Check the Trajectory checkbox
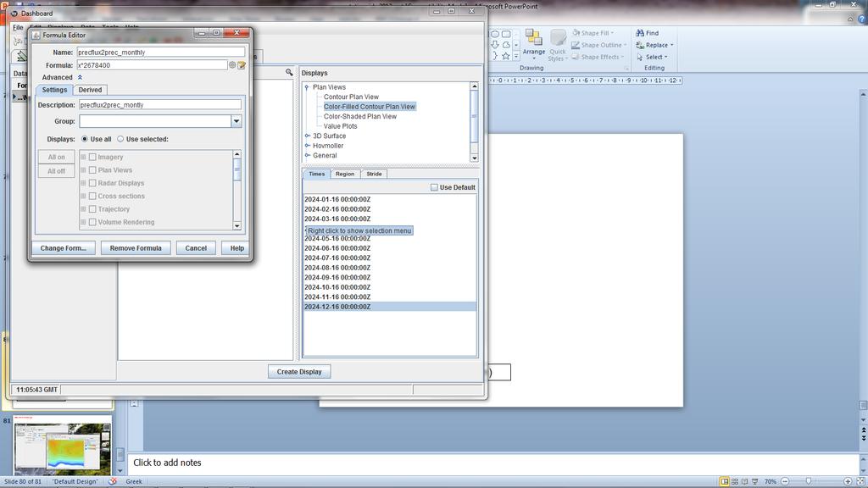Image resolution: width=868 pixels, height=488 pixels. pos(92,209)
